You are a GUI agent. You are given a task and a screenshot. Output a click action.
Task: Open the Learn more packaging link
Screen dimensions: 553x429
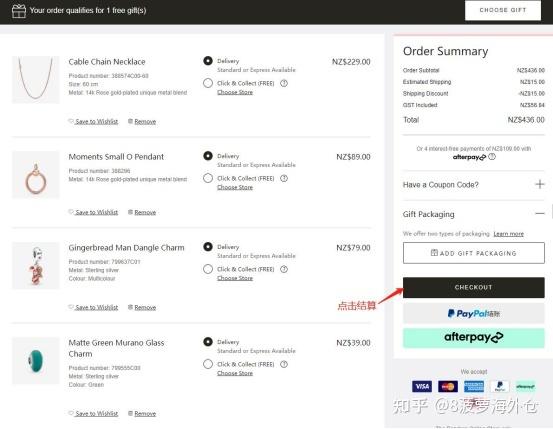(x=508, y=234)
